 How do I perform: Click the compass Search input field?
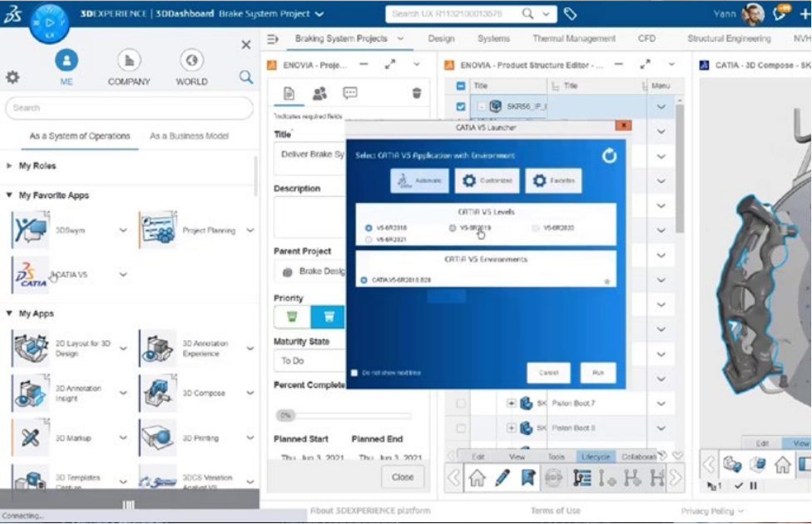[x=129, y=107]
